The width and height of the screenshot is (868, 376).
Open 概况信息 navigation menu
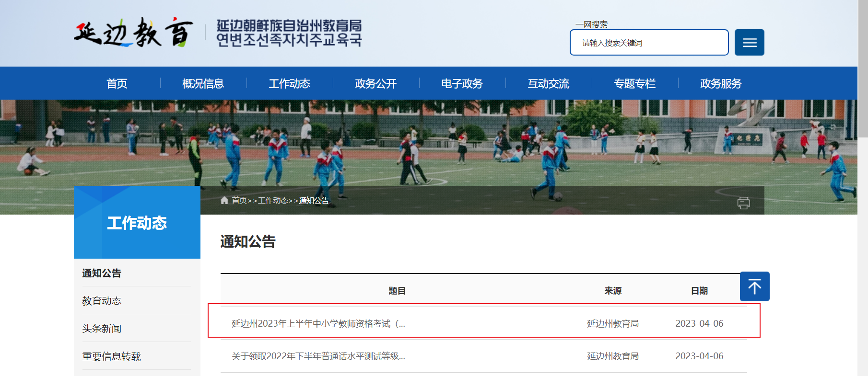203,83
